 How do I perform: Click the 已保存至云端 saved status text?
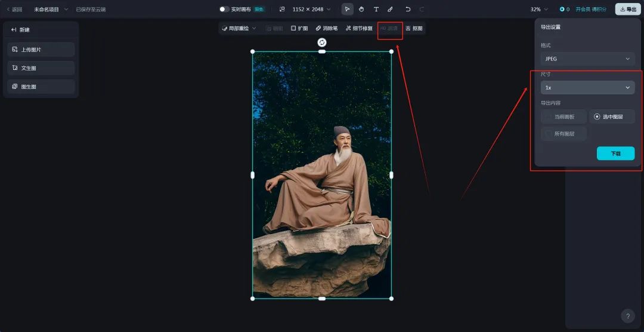tap(91, 9)
